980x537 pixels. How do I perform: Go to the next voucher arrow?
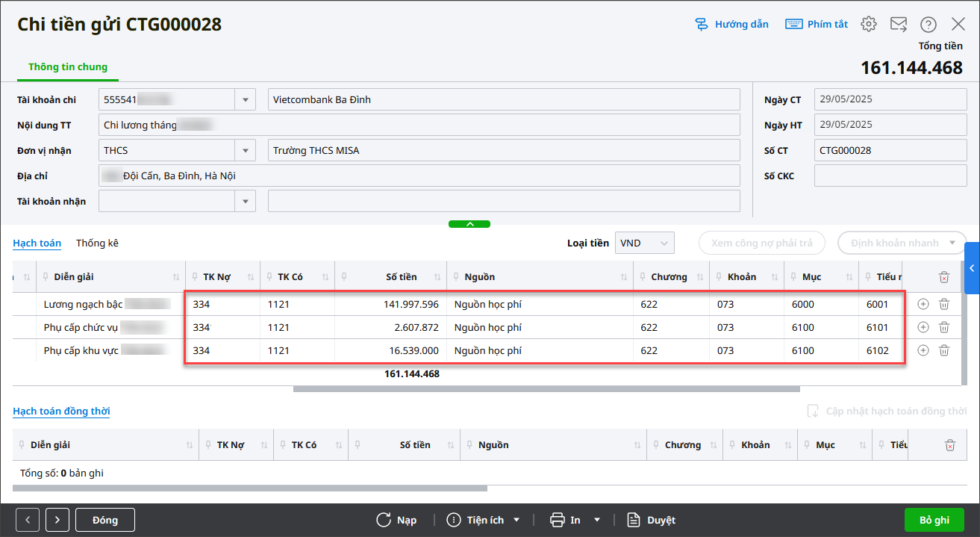pos(57,520)
